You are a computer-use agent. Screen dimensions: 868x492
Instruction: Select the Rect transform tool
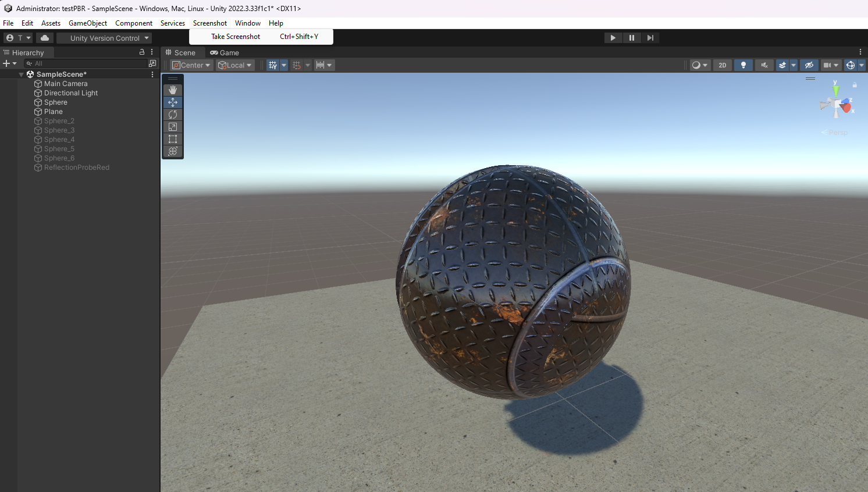173,139
